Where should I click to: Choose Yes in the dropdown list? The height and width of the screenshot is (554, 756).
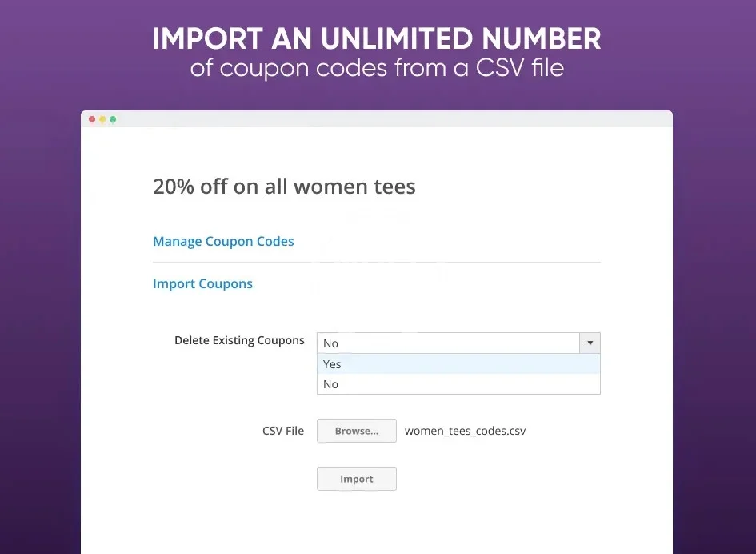[332, 364]
